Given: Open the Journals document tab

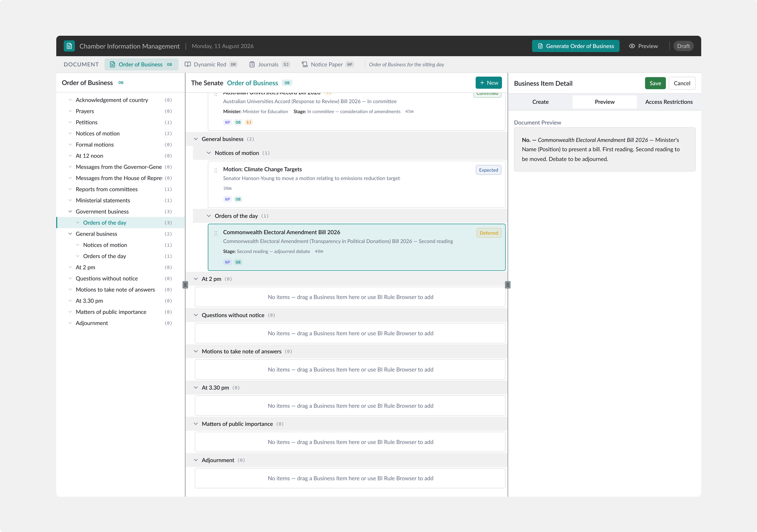Looking at the screenshot, I should click(269, 64).
